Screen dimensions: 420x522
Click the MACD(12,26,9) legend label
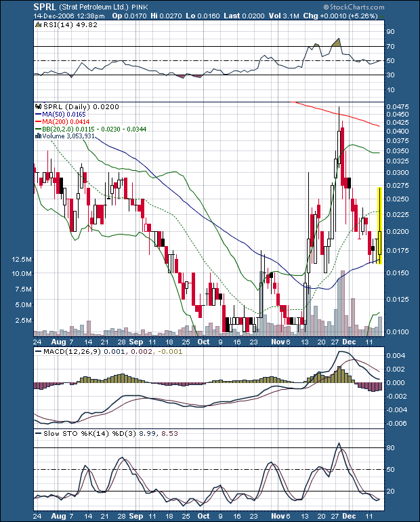[x=72, y=352]
